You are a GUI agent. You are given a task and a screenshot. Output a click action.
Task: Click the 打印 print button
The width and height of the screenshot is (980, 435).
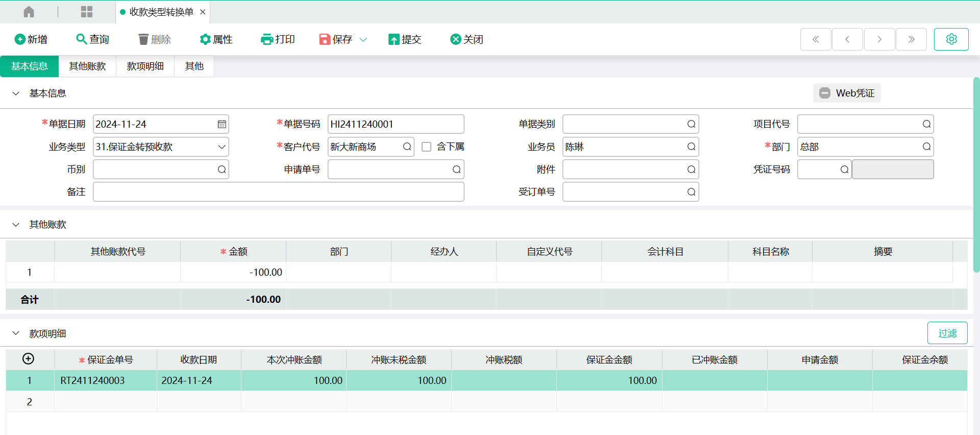coord(278,39)
